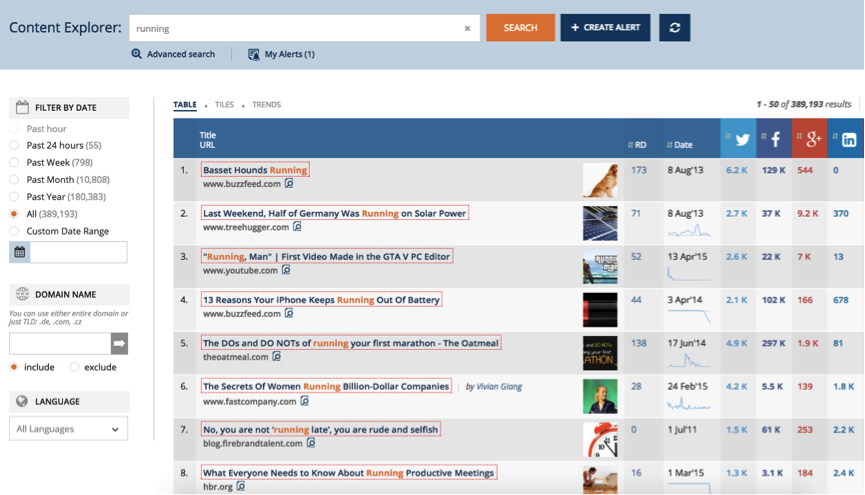Click the solar panels thumbnail
The width and height of the screenshot is (865, 495).
600,223
